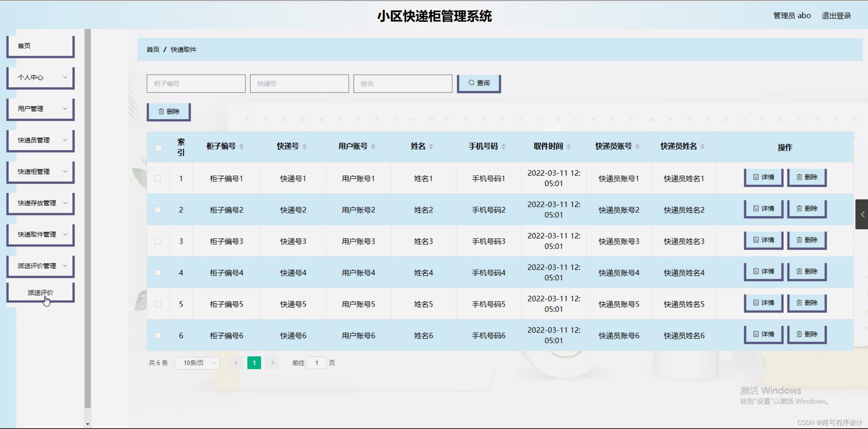Click sort arrows on 柜子编号 column header
Image resolution: width=868 pixels, height=429 pixels.
coord(242,146)
